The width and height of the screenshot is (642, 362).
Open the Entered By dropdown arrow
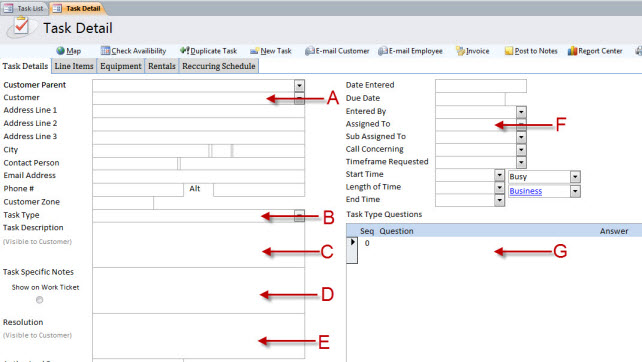[x=521, y=112]
